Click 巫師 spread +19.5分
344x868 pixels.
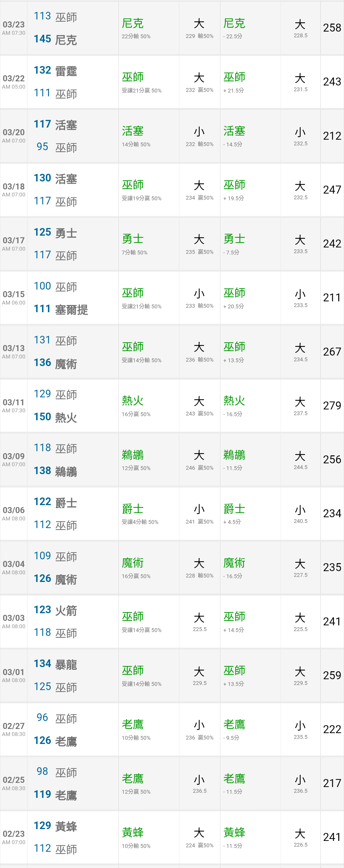point(250,190)
